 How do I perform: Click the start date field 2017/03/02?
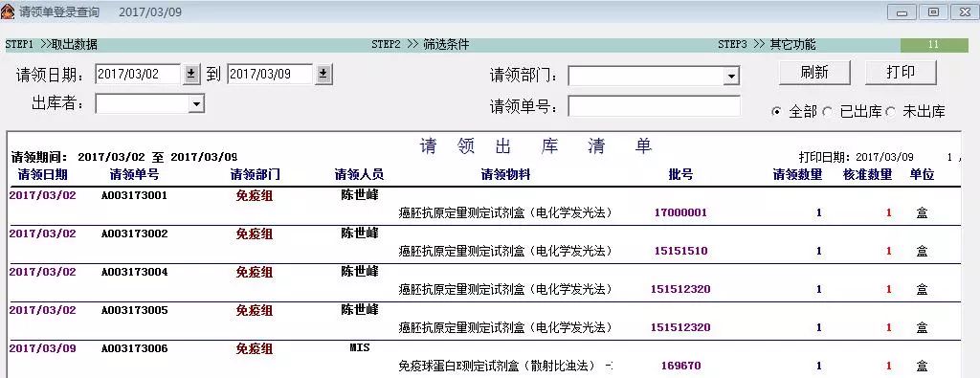(138, 75)
